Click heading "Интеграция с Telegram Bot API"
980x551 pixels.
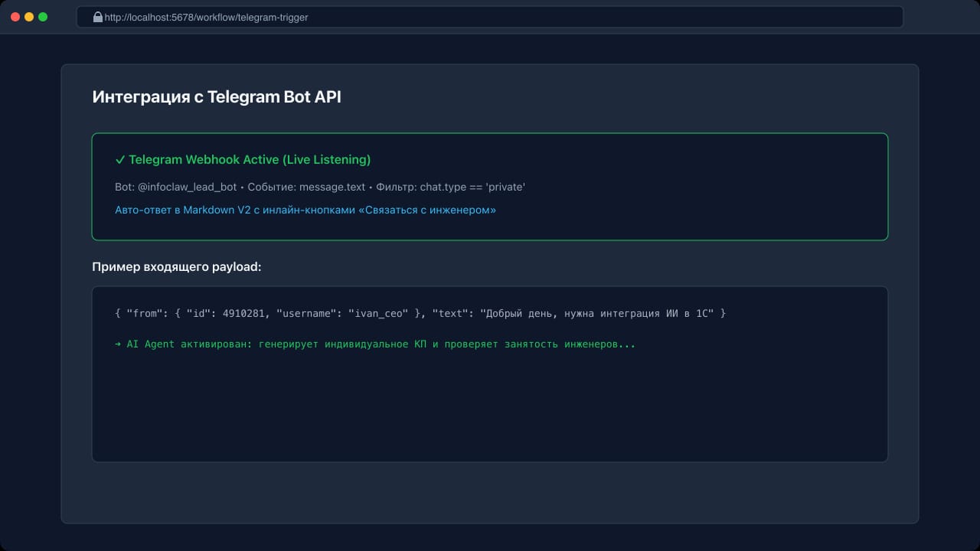click(x=217, y=97)
